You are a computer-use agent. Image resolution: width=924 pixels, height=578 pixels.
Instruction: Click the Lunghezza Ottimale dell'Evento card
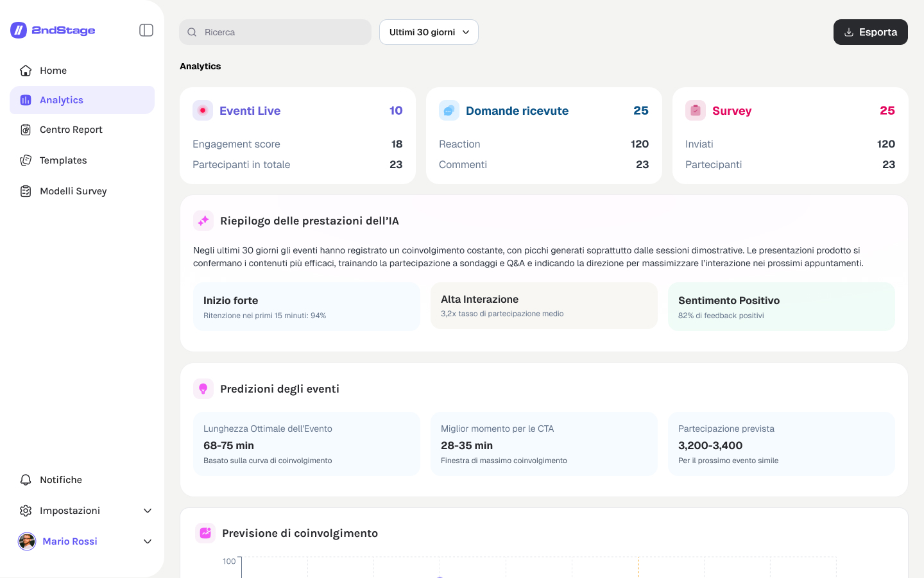[x=307, y=444]
